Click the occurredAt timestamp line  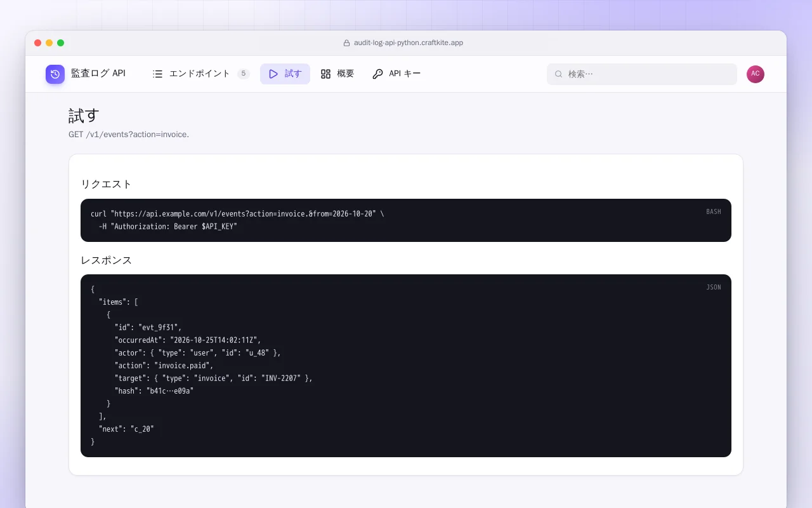(188, 340)
